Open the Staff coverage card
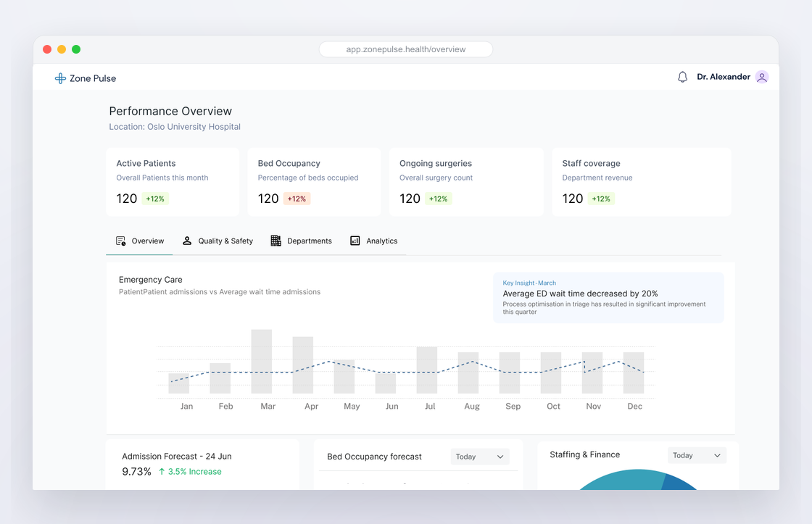Screen dimensions: 812x524 pyautogui.click(x=641, y=182)
